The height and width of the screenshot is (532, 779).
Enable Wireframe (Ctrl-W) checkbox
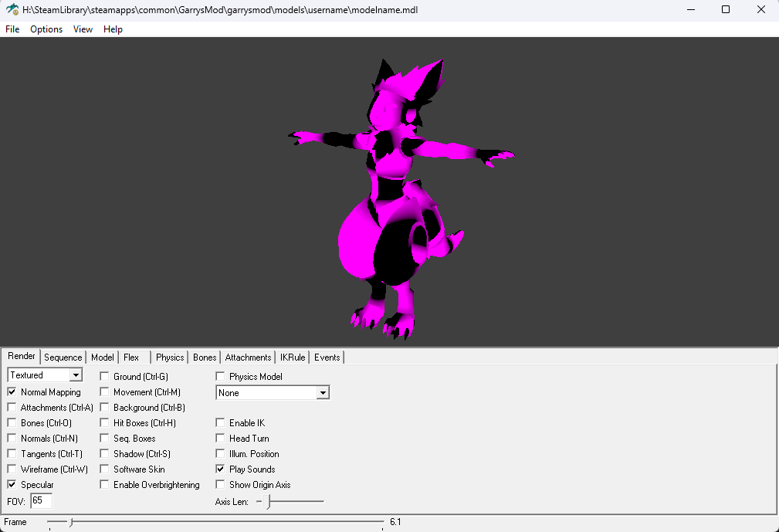pyautogui.click(x=12, y=469)
